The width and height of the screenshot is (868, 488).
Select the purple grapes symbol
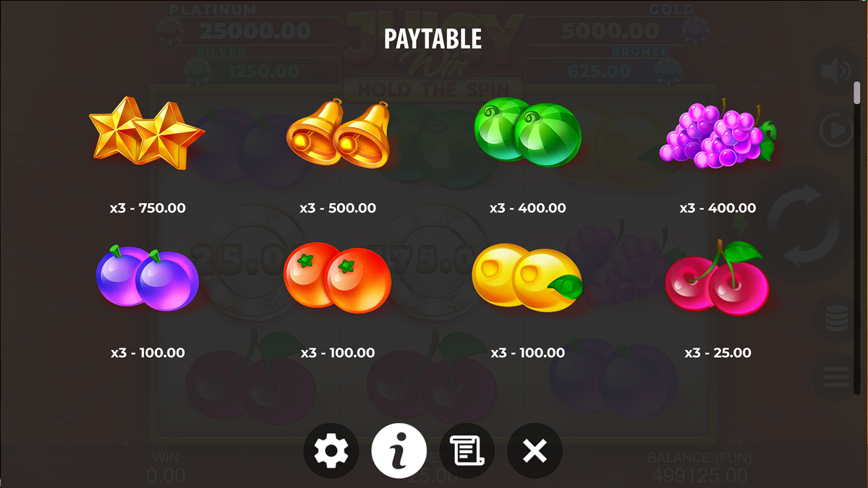click(718, 135)
